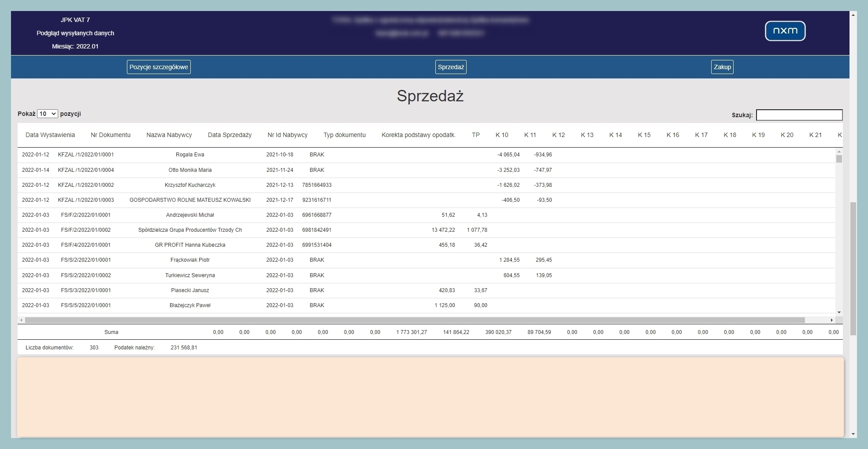Click the K 10 column header
This screenshot has height=449, width=868.
pos(502,135)
